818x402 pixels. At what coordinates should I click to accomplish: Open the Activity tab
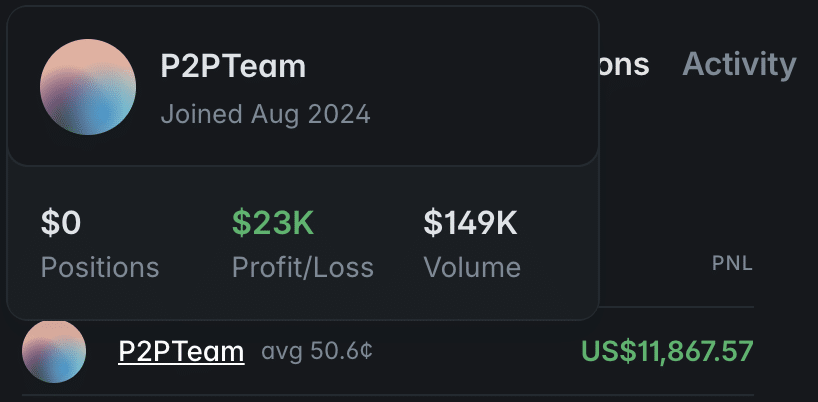point(739,65)
